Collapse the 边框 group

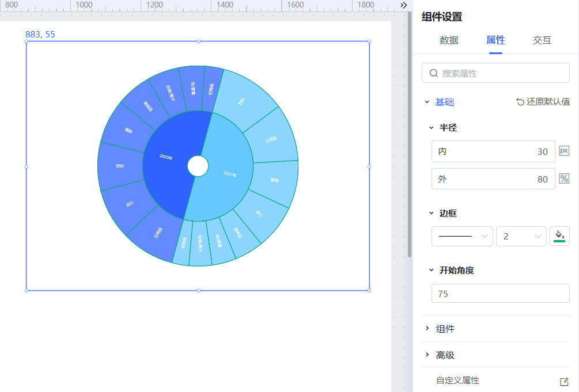click(x=432, y=213)
